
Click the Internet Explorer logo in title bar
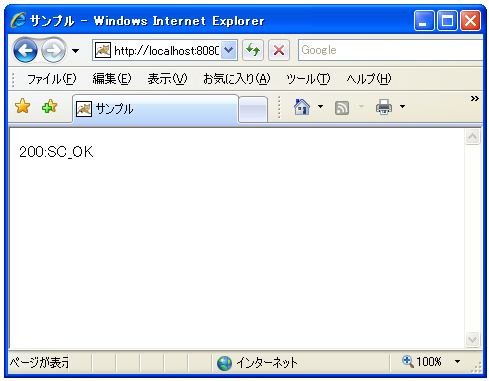pyautogui.click(x=18, y=20)
